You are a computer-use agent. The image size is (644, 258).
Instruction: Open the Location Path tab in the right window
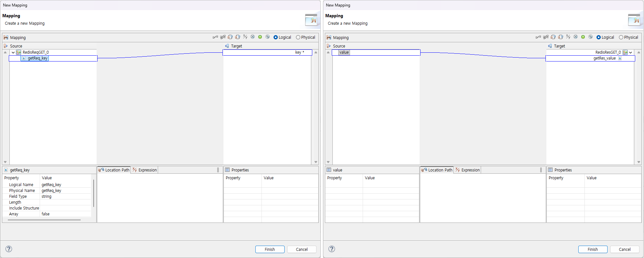(437, 170)
